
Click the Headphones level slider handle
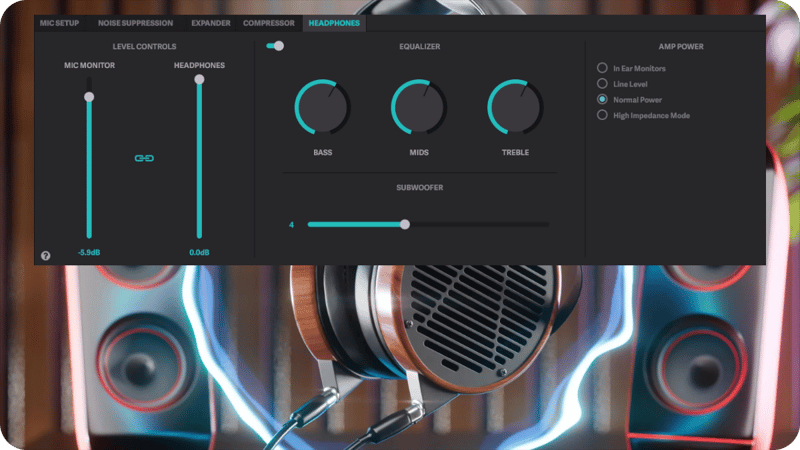(199, 79)
